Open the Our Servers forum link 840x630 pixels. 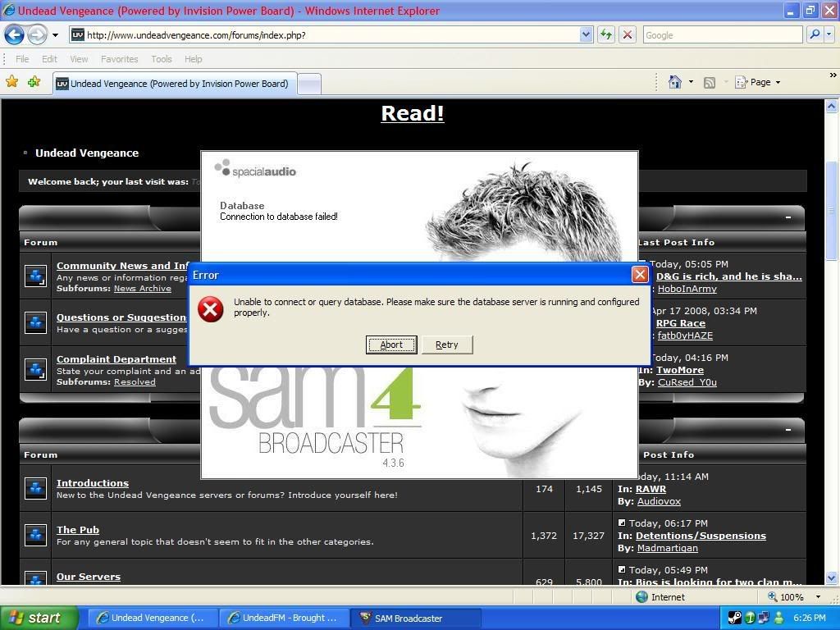click(x=89, y=577)
